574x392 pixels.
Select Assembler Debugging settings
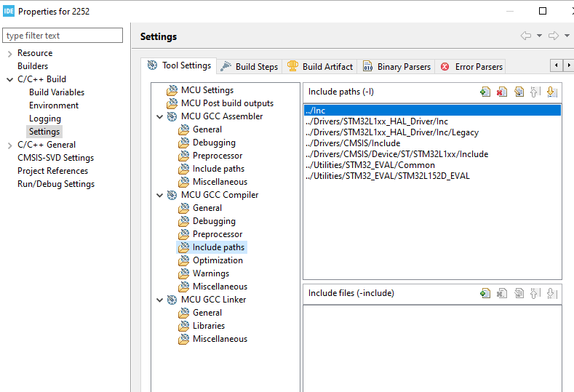click(214, 143)
